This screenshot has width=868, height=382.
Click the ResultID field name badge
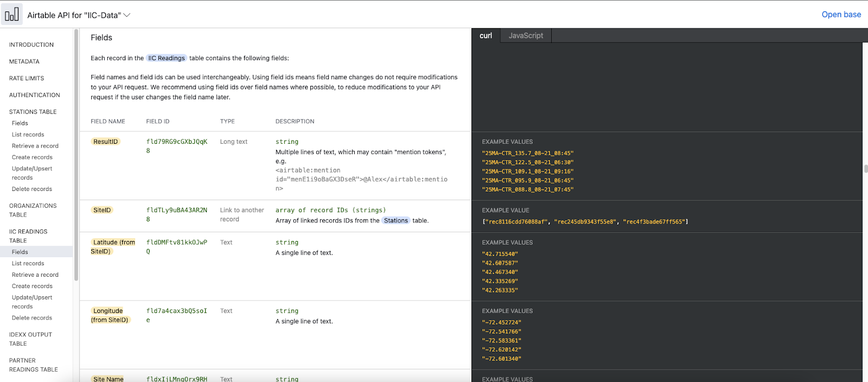pos(105,142)
